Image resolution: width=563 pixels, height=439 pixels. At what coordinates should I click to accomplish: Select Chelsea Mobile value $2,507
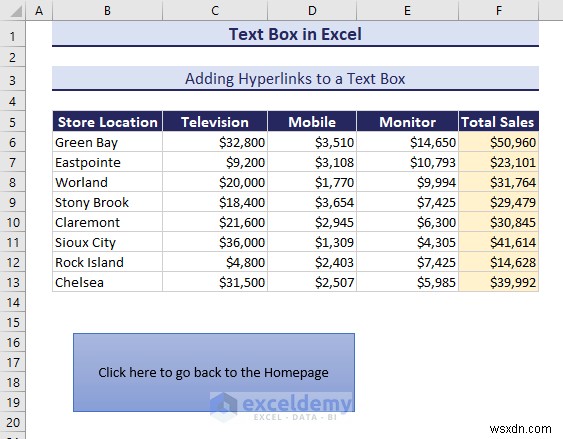(x=312, y=282)
